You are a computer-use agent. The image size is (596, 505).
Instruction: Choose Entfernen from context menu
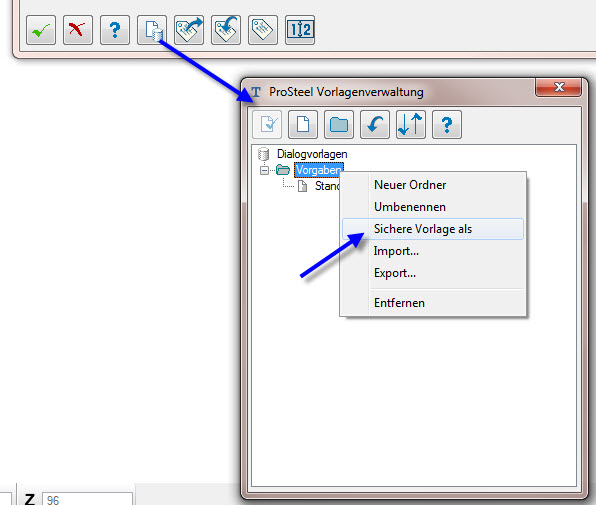pos(433,303)
